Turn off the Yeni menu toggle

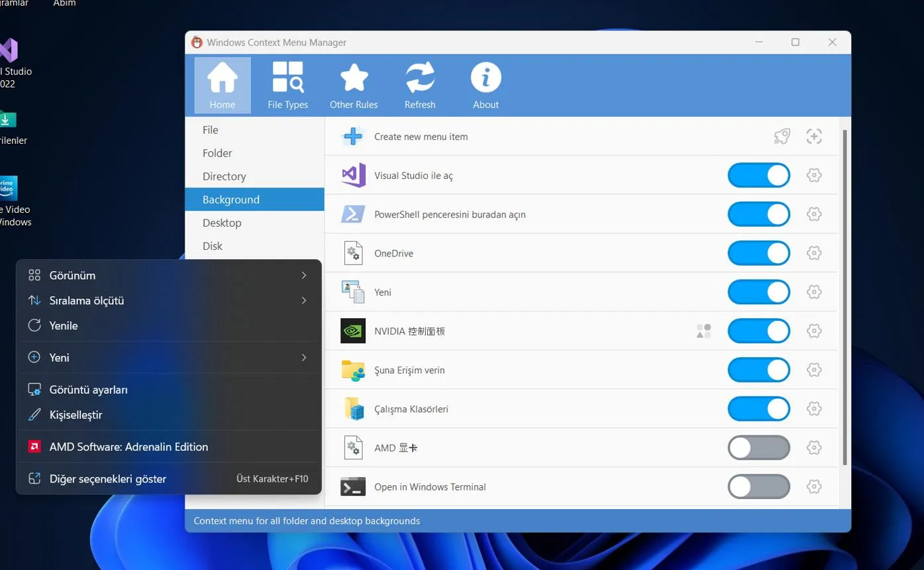point(759,292)
